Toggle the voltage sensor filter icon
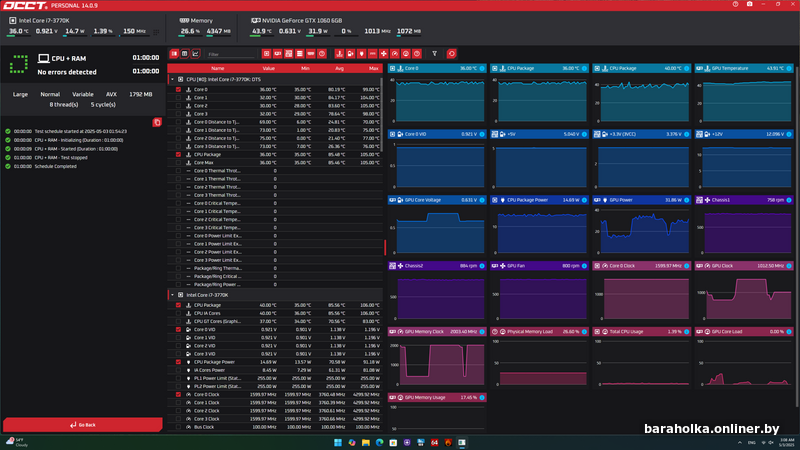This screenshot has height=450, width=800. click(351, 54)
